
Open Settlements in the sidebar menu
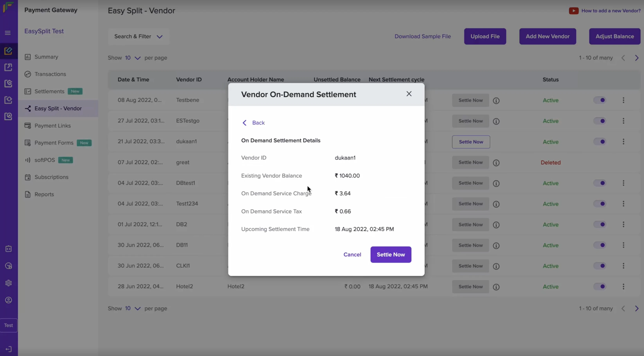pos(49,92)
